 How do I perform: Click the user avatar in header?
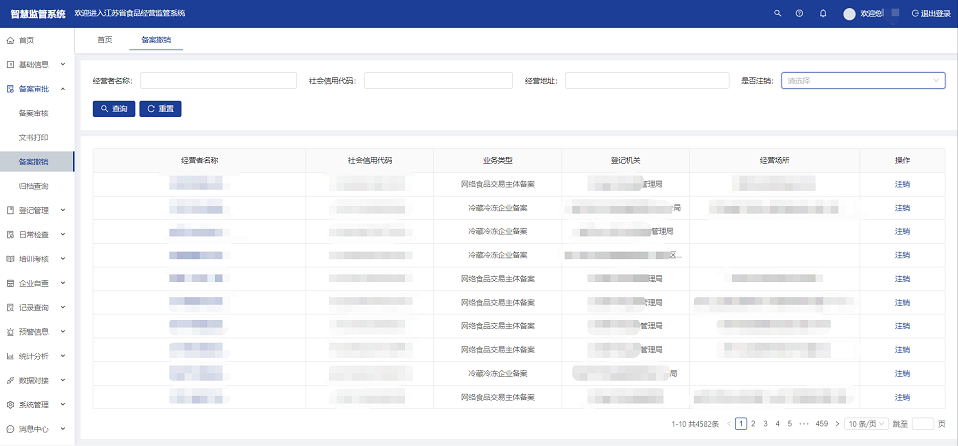click(850, 14)
